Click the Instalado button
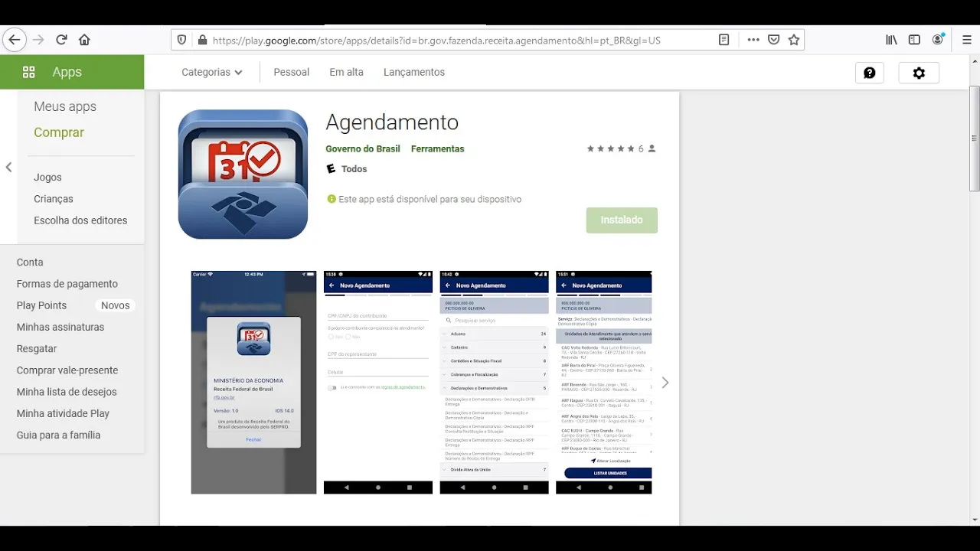980x551 pixels. click(622, 220)
